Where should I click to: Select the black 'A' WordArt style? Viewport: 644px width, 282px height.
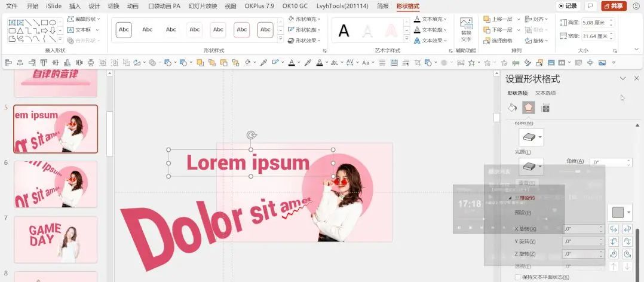coord(344,30)
